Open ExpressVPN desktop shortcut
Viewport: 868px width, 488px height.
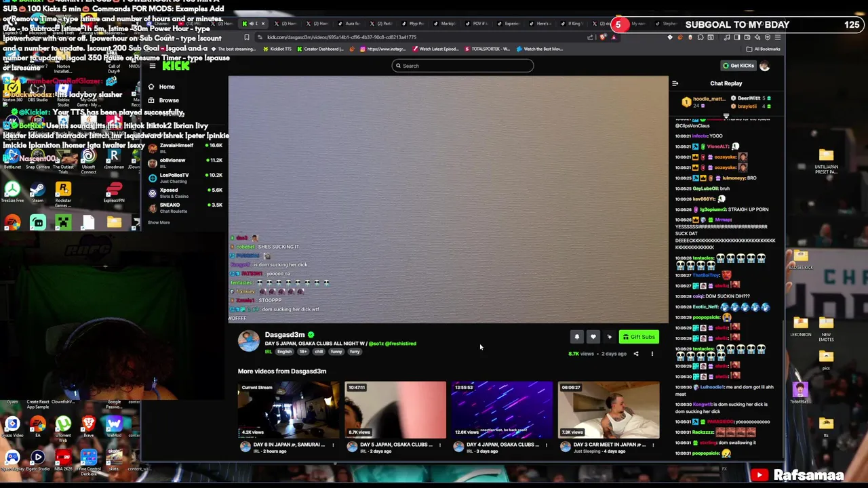point(114,192)
